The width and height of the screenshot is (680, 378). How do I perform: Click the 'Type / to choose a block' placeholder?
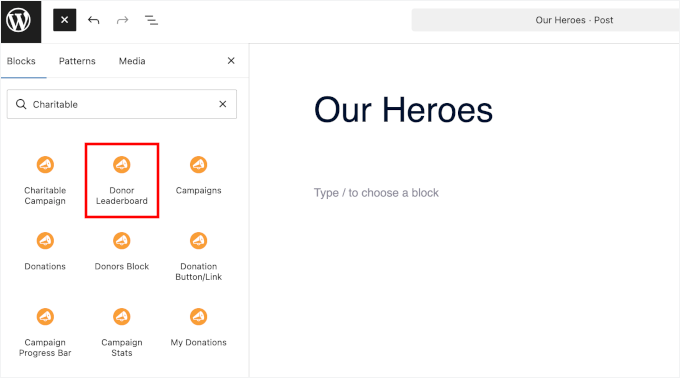(376, 192)
